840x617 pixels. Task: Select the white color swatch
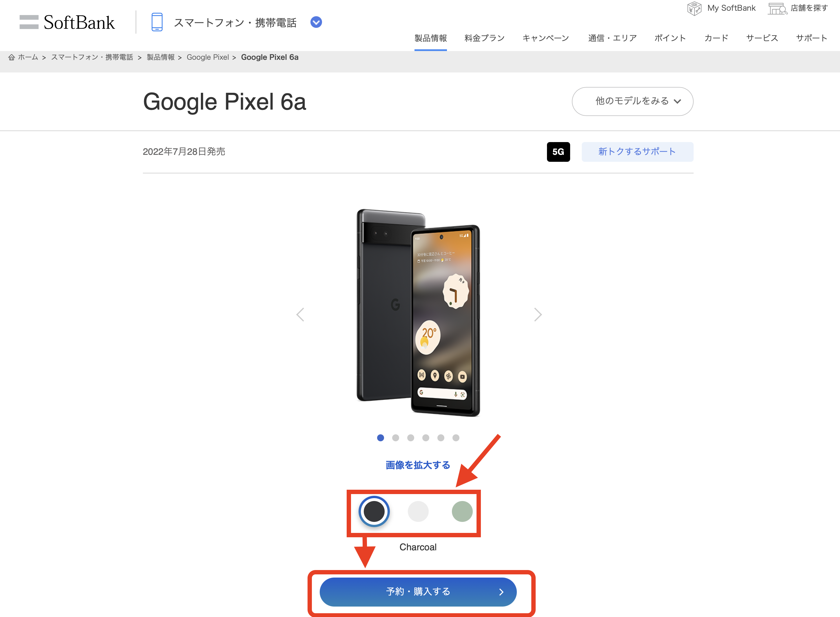[x=418, y=511]
